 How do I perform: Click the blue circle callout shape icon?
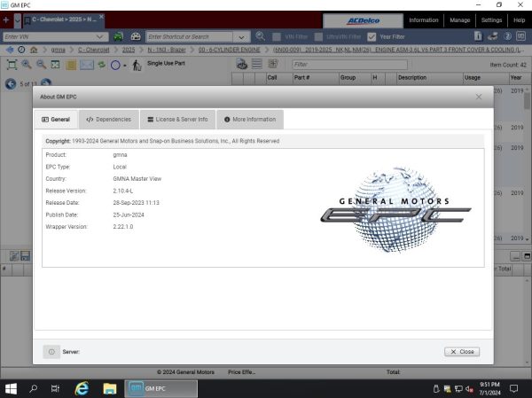pos(115,65)
